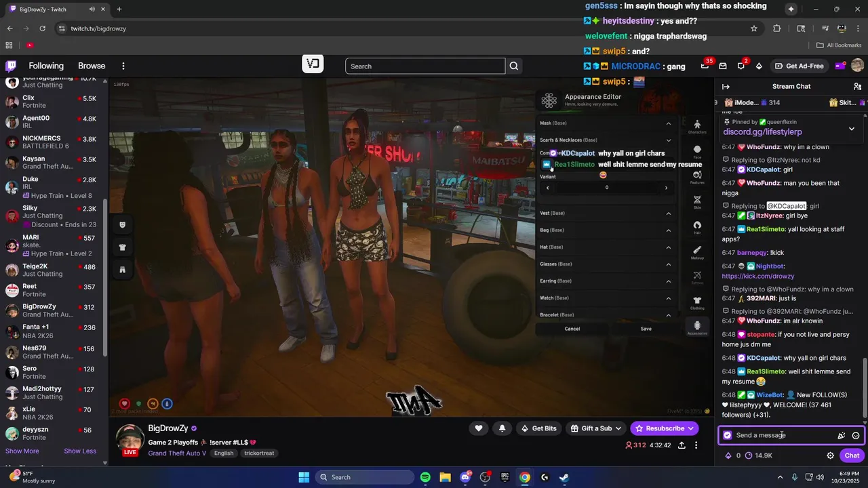Open chat identity badge in message box

[x=728, y=435]
